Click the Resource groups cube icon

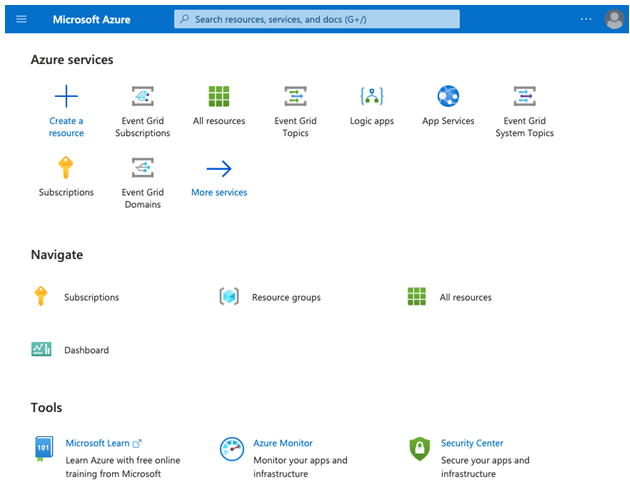point(229,296)
